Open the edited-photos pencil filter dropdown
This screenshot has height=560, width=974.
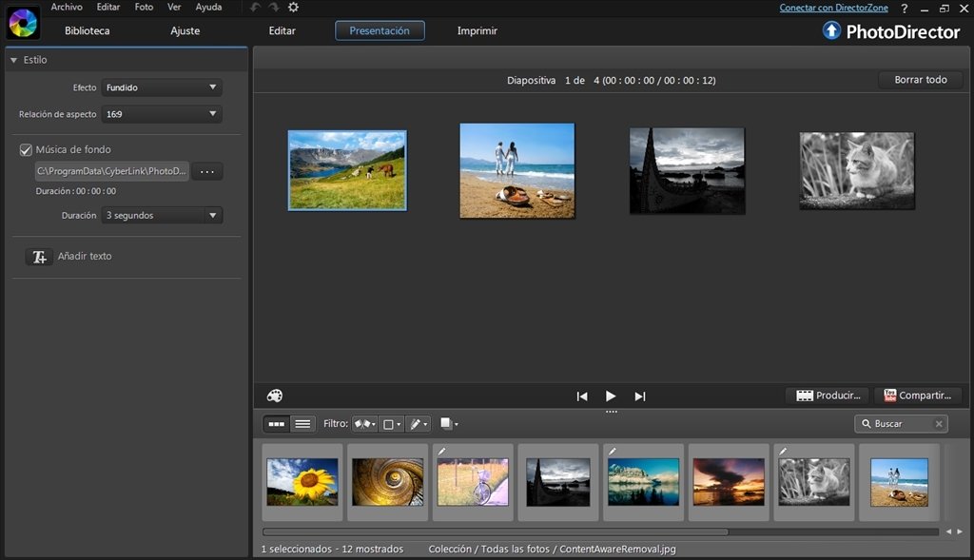pos(419,424)
